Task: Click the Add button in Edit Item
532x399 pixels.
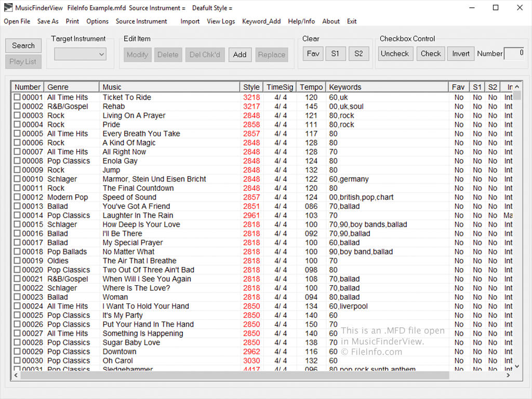Action: [240, 55]
